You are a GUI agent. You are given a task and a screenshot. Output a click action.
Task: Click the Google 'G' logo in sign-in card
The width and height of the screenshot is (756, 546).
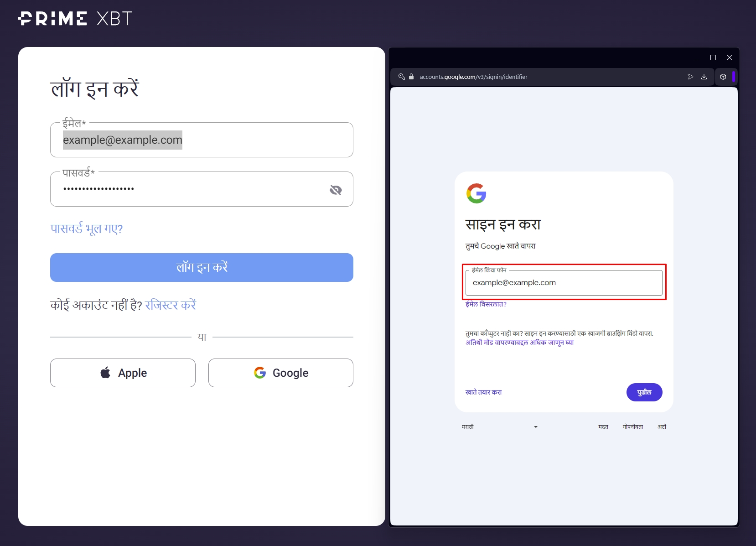476,193
